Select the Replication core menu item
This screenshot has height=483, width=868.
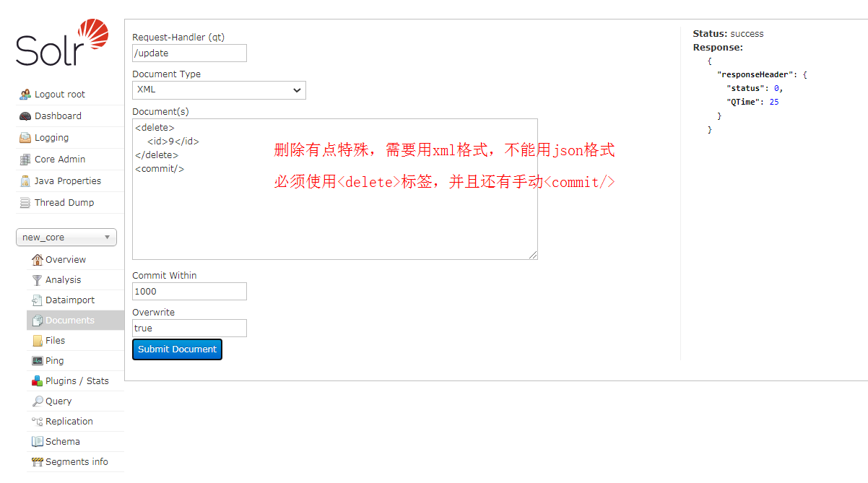coord(75,422)
